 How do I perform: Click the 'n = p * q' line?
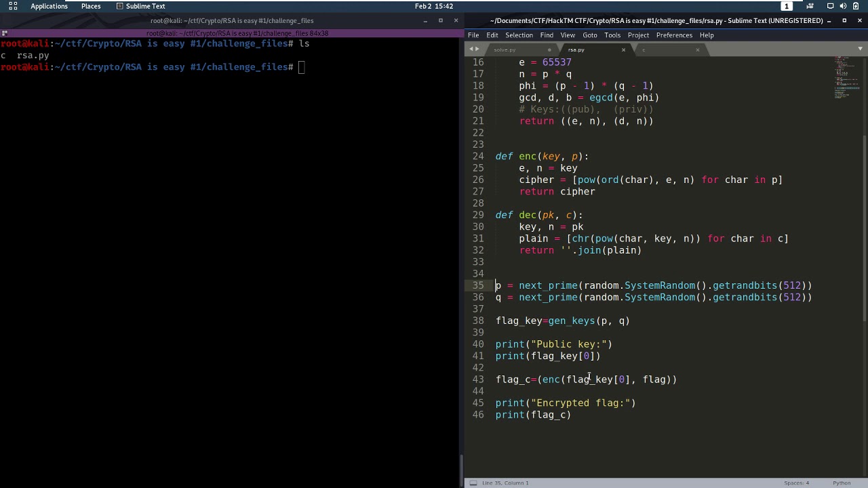click(x=545, y=74)
